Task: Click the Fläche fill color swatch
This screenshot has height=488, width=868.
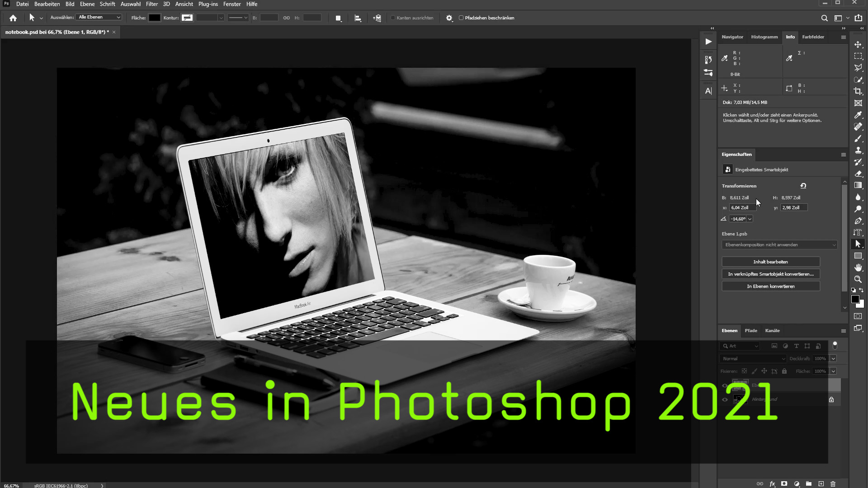Action: (x=155, y=18)
